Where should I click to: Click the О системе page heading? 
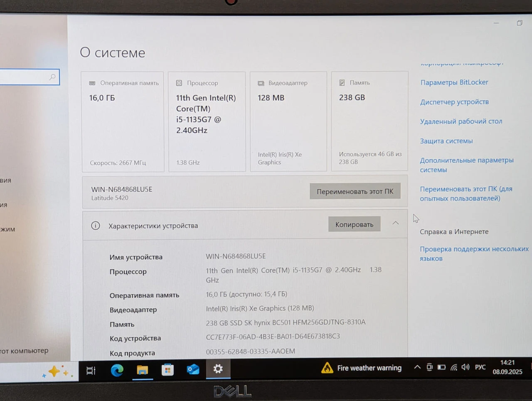[113, 52]
